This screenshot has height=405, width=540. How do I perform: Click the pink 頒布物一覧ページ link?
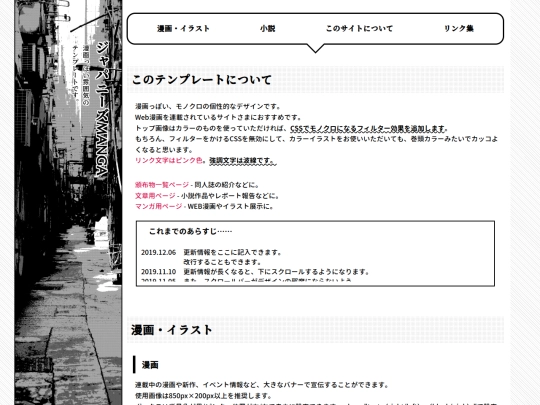pyautogui.click(x=162, y=185)
